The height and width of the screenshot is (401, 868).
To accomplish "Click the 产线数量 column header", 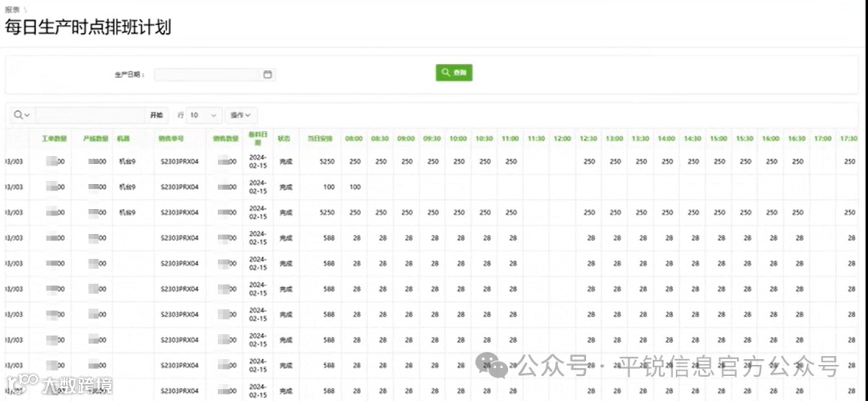I will pyautogui.click(x=96, y=138).
